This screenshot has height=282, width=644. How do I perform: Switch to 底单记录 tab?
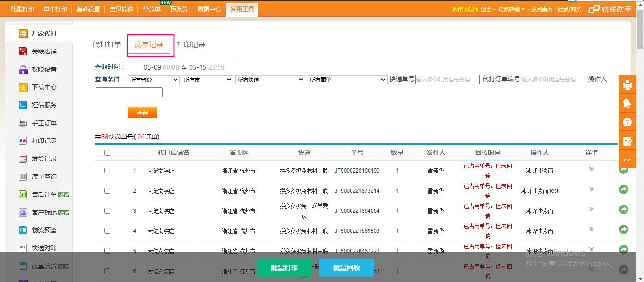[x=149, y=44]
